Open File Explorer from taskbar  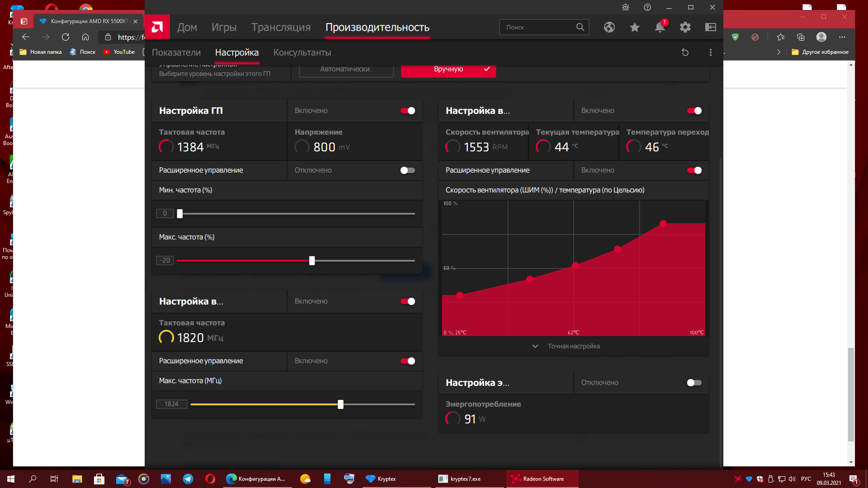pyautogui.click(x=77, y=479)
